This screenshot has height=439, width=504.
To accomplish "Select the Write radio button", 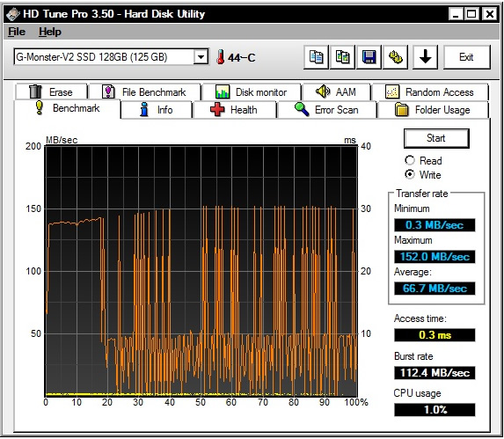I will (410, 174).
